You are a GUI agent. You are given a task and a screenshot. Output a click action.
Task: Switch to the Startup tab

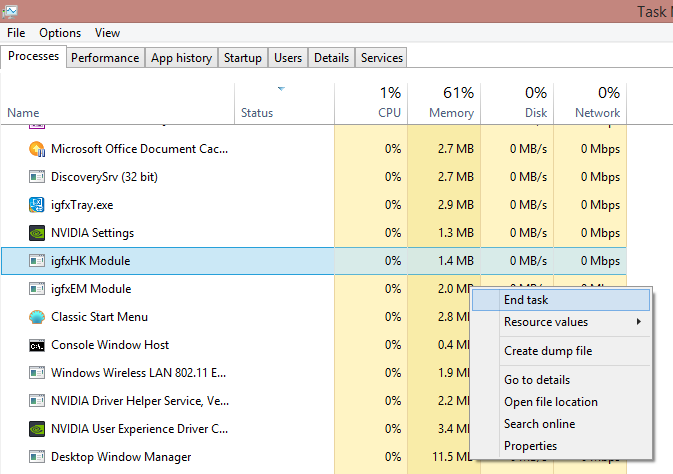point(243,58)
